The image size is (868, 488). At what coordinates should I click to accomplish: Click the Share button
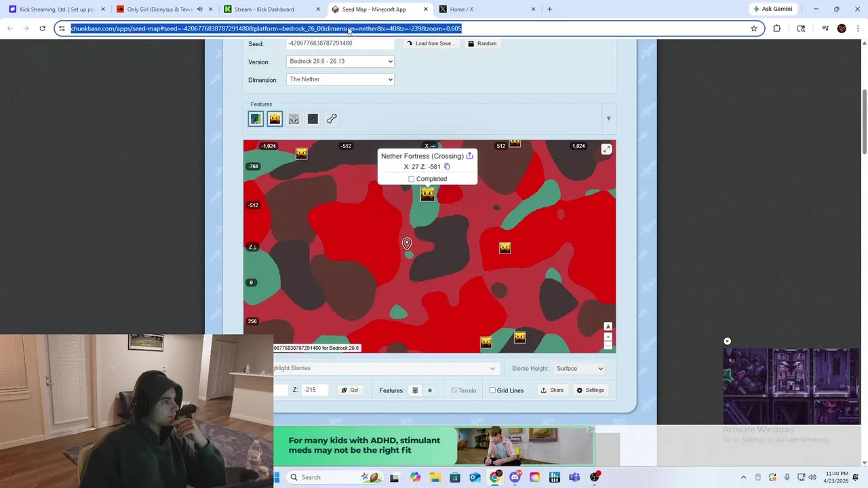point(552,390)
